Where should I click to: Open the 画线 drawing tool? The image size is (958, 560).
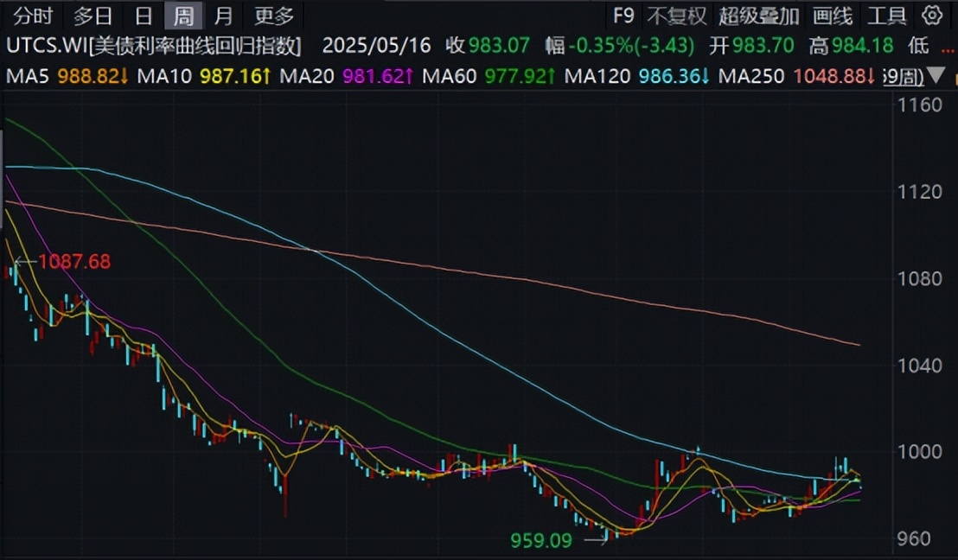(832, 16)
